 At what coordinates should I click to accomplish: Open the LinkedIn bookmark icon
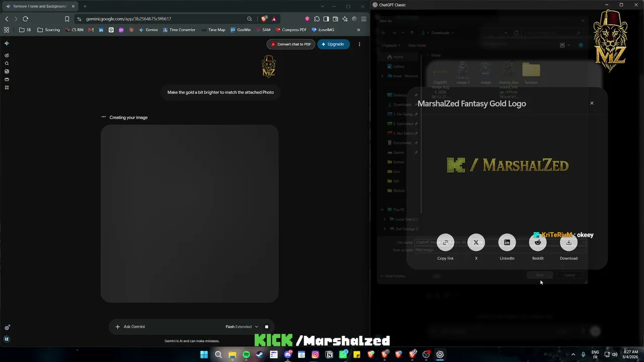click(101, 30)
